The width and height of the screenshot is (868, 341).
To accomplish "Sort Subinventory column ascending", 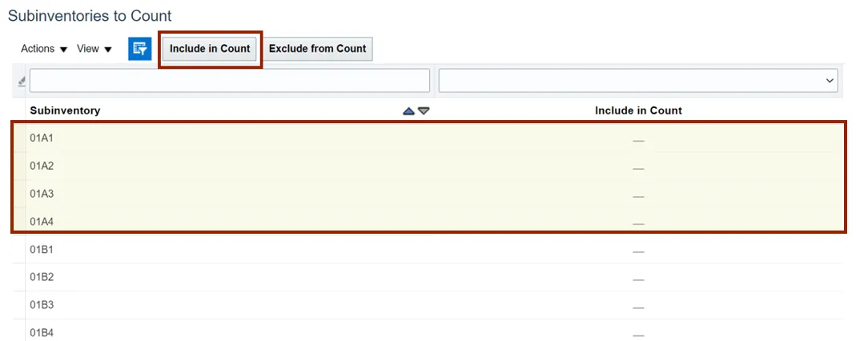I will pyautogui.click(x=409, y=111).
